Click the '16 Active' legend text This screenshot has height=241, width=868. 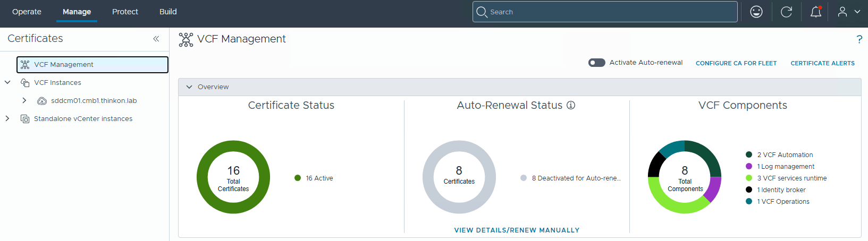coord(319,178)
